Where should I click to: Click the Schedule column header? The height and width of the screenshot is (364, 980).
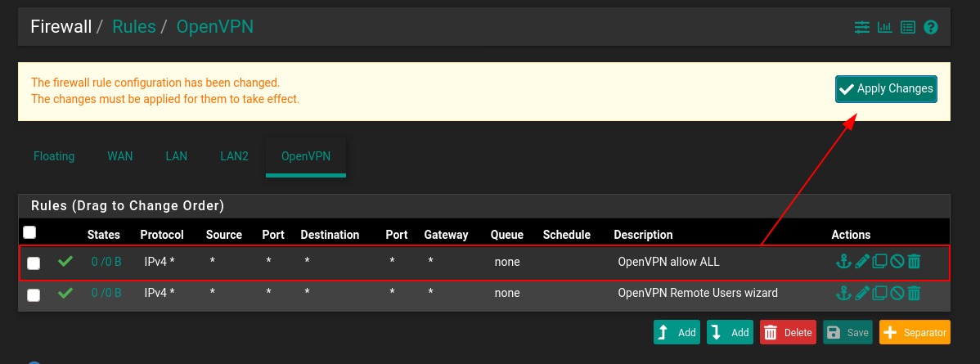click(x=567, y=235)
